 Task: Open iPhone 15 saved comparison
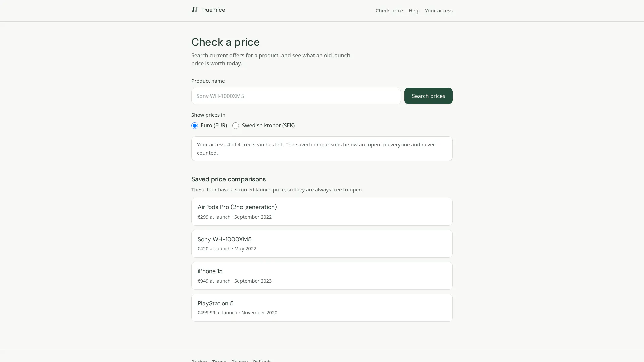322,276
